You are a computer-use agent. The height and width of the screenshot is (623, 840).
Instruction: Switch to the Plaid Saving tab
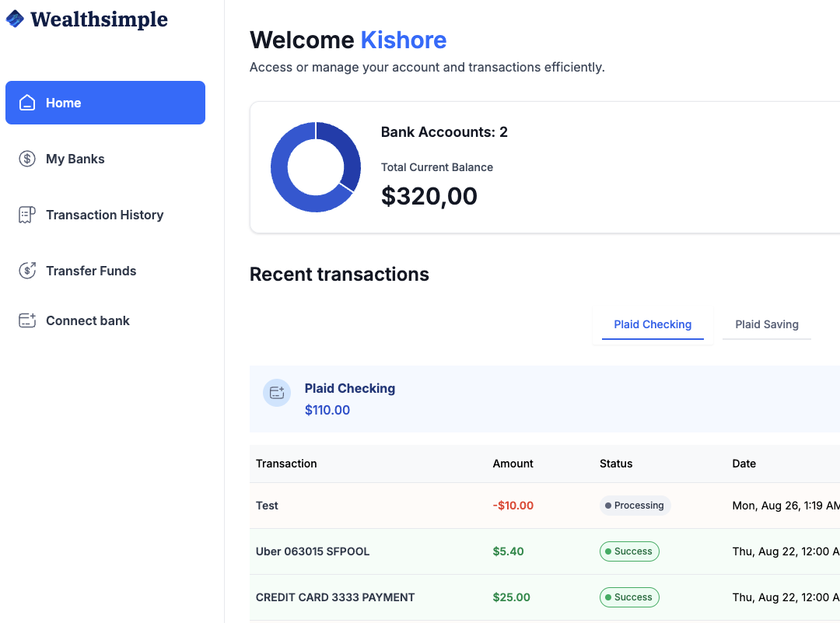tap(766, 324)
